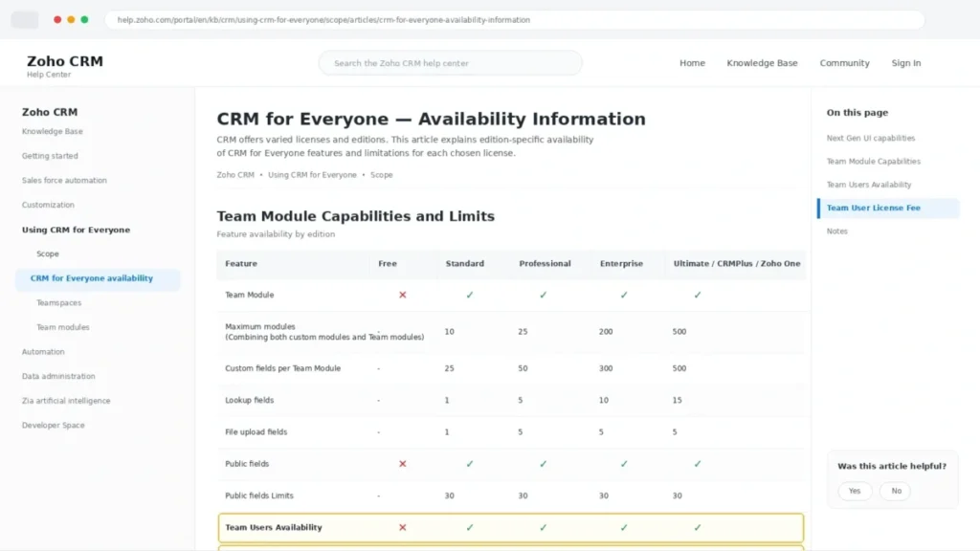
Task: Click the Ultimate checkmark for Team Module
Action: coord(698,295)
